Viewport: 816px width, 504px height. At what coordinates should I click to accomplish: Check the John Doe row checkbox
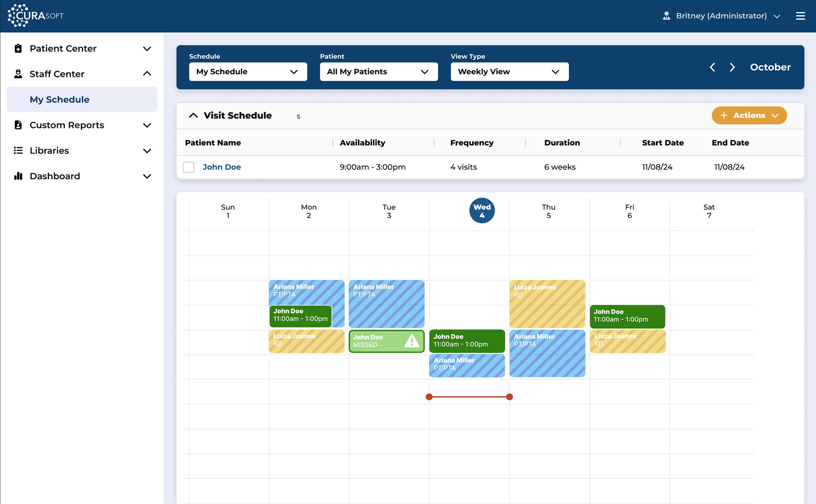[x=189, y=167]
